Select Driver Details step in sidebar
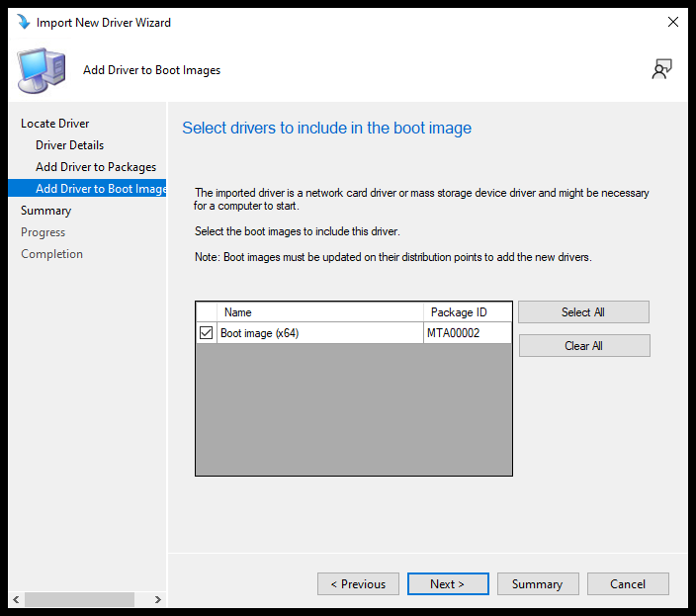The image size is (696, 616). pos(69,145)
